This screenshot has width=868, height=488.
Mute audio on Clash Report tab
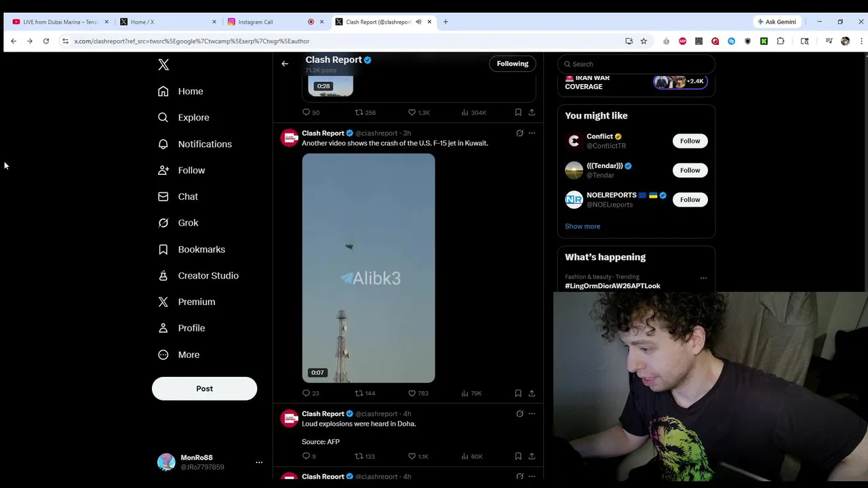[x=418, y=22]
